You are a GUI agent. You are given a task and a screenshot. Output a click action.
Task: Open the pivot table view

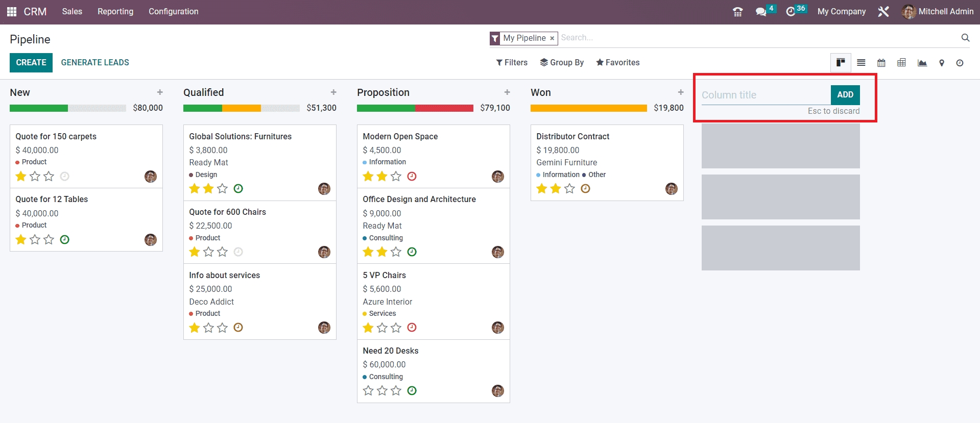(902, 63)
